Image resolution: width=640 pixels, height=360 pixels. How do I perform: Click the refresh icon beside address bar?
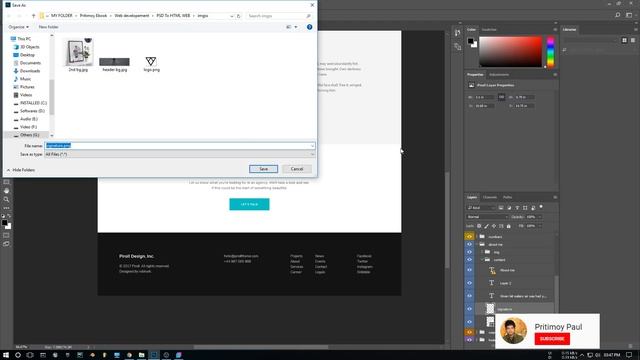239,16
